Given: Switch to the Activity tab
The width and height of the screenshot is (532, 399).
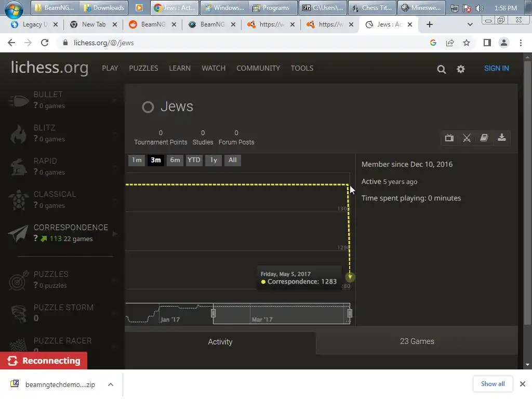Looking at the screenshot, I should [220, 342].
